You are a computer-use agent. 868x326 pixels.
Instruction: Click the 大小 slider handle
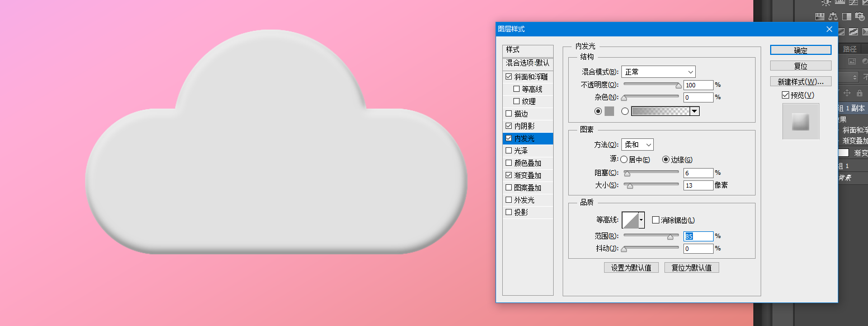(630, 186)
